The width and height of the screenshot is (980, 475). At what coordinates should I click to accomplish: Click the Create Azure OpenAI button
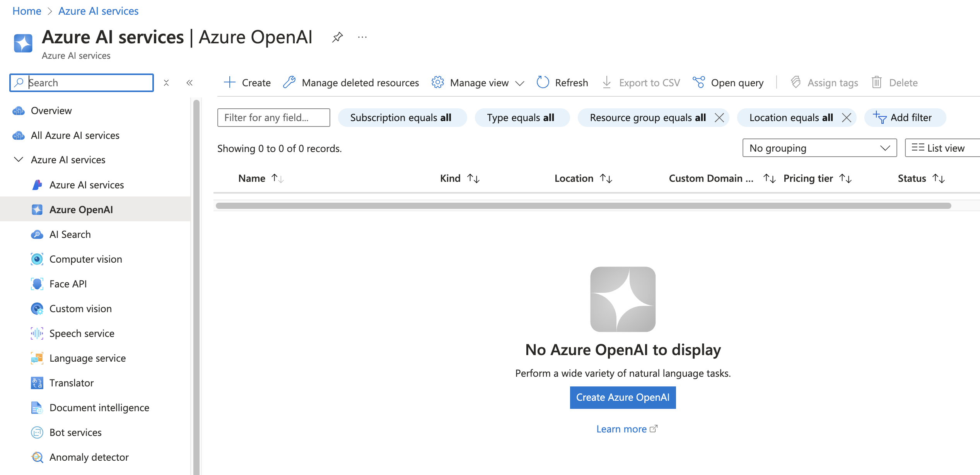tap(623, 397)
